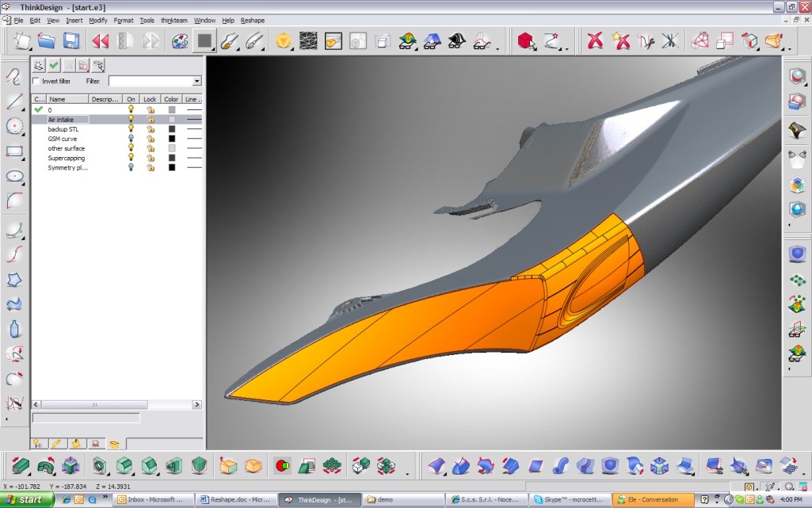Image resolution: width=812 pixels, height=508 pixels.
Task: Toggle lock for backup STL layer
Action: (150, 129)
